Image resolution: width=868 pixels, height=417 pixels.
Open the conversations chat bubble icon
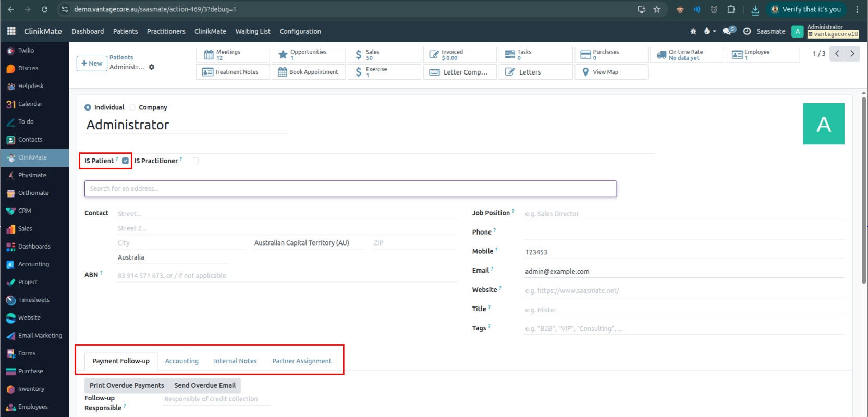[x=727, y=31]
